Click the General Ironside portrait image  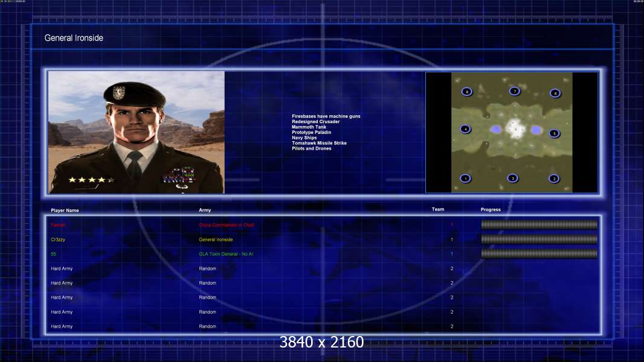pyautogui.click(x=137, y=132)
